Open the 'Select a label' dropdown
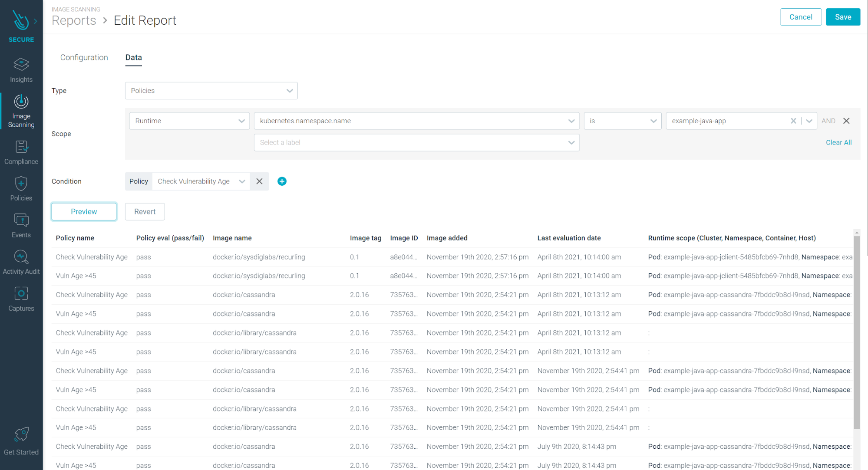The width and height of the screenshot is (868, 470). click(416, 142)
